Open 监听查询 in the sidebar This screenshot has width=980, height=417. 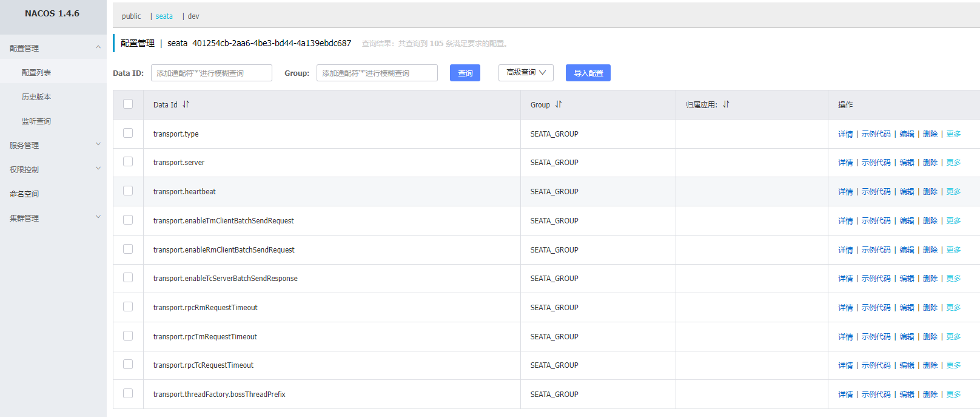click(x=36, y=121)
